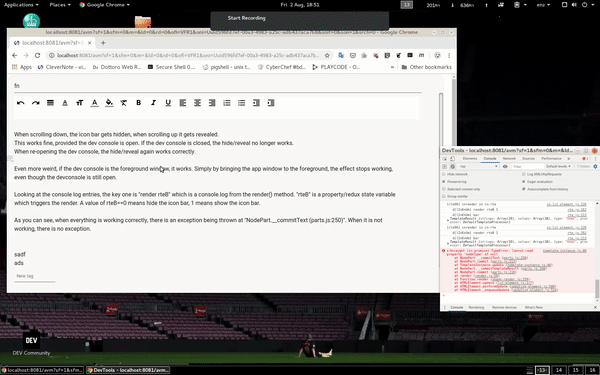Open the Rendering drawer tab
Image resolution: width=600 pixels, height=375 pixels.
(x=476, y=307)
